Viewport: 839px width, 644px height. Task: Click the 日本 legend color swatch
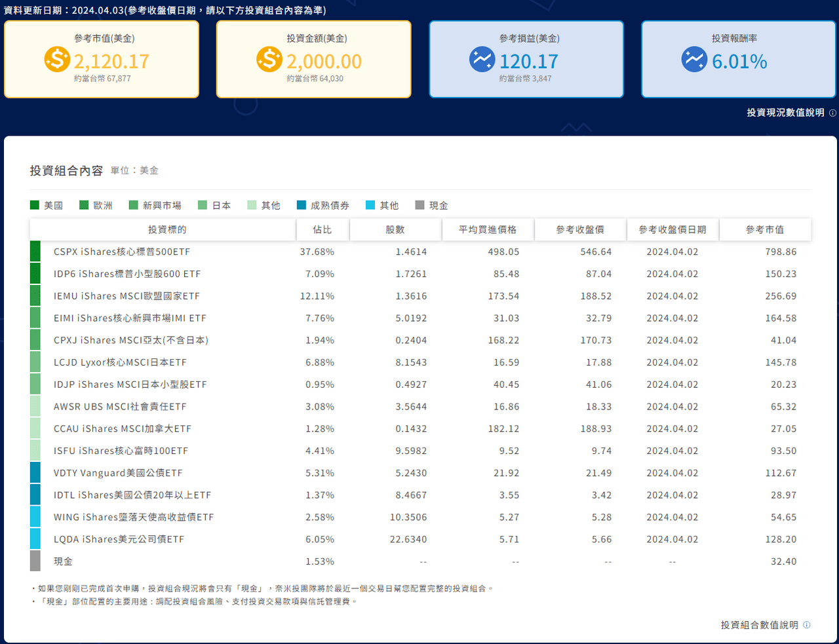(x=203, y=205)
